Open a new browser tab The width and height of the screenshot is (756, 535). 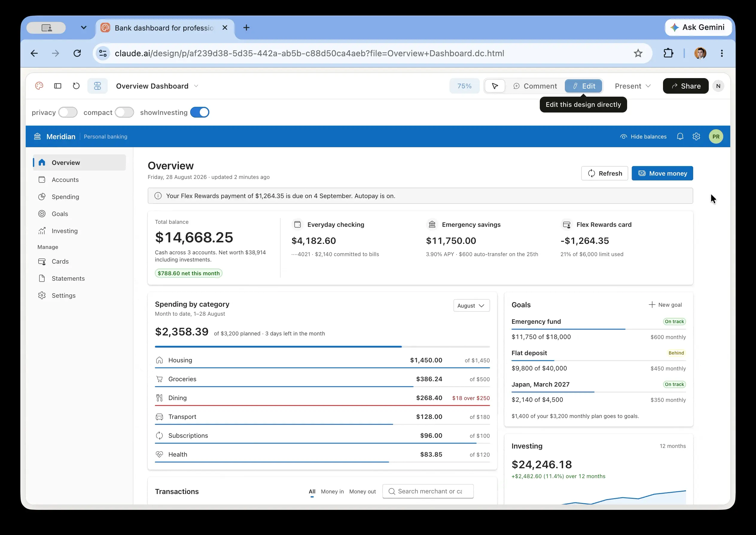246,28
